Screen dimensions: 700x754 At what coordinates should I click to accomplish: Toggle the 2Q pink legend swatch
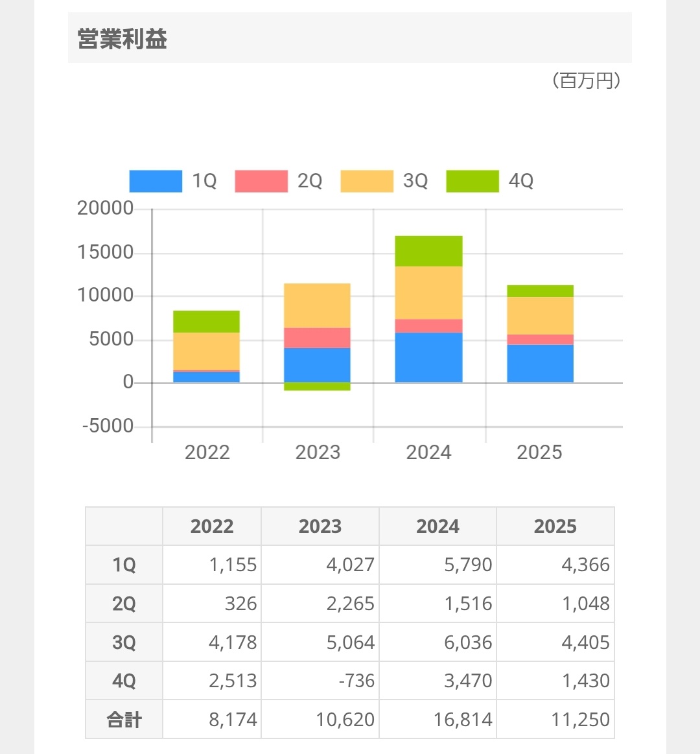pyautogui.click(x=261, y=182)
